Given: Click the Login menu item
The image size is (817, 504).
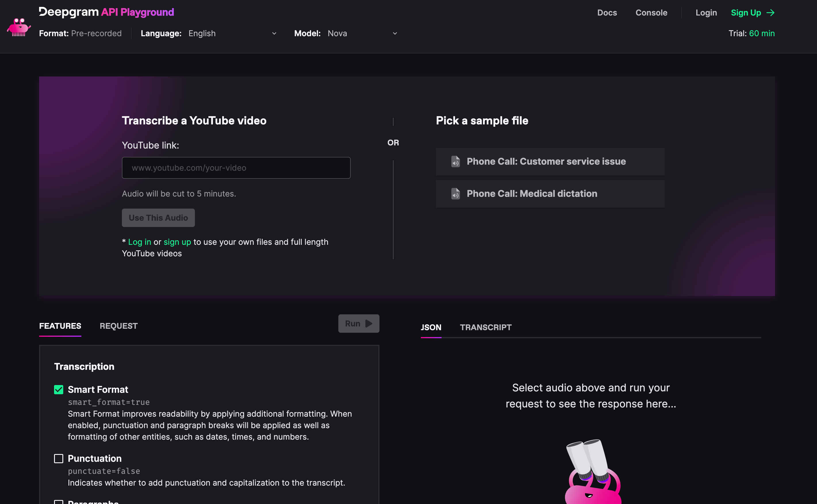Looking at the screenshot, I should pyautogui.click(x=706, y=13).
